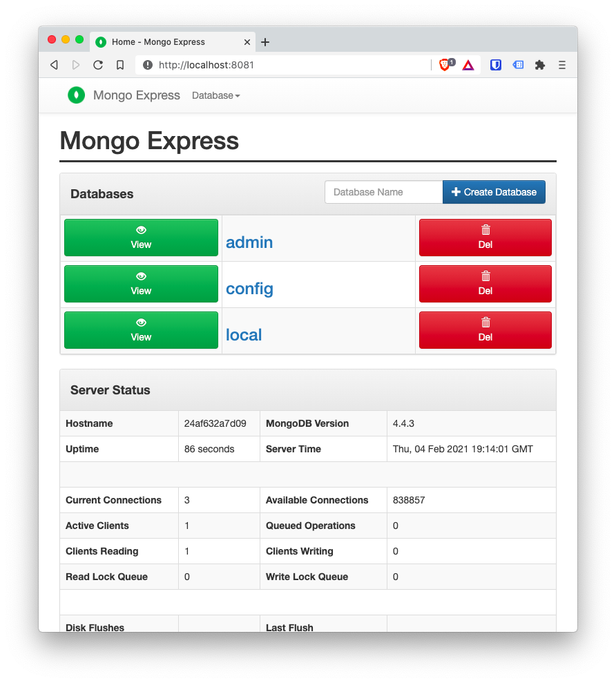Click the Server Status heading
The width and height of the screenshot is (616, 683).
tap(110, 390)
